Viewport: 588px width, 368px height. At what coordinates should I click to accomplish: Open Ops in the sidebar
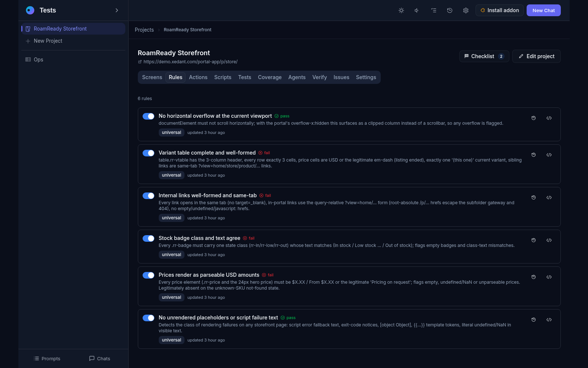tap(73, 60)
